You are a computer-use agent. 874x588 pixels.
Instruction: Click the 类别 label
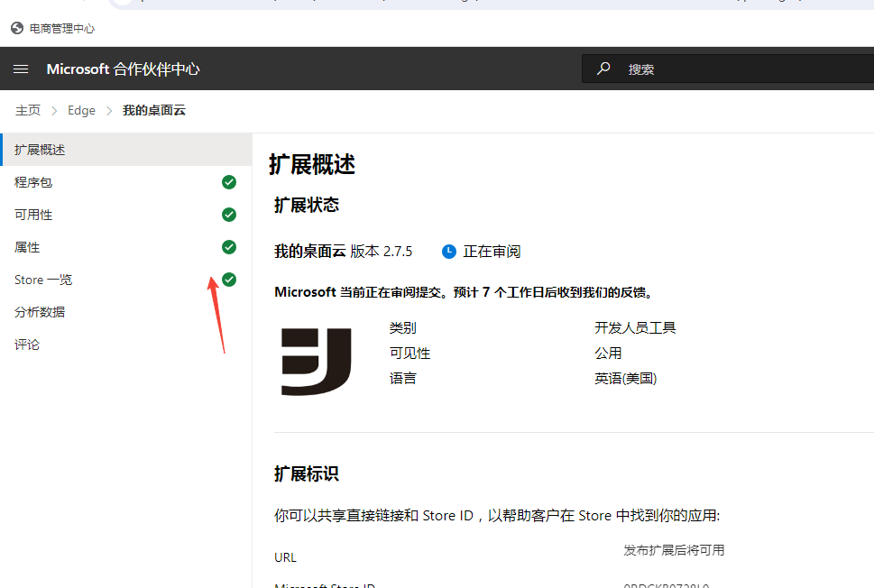coord(403,327)
